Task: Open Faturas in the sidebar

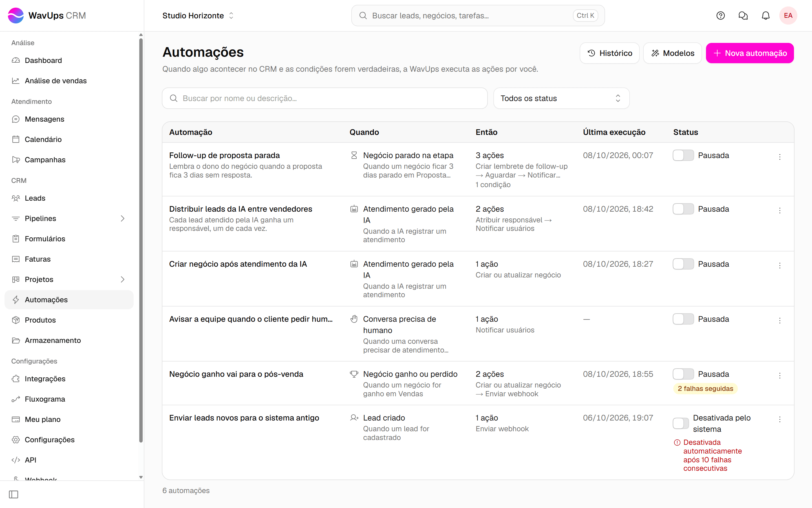Action: tap(69, 259)
